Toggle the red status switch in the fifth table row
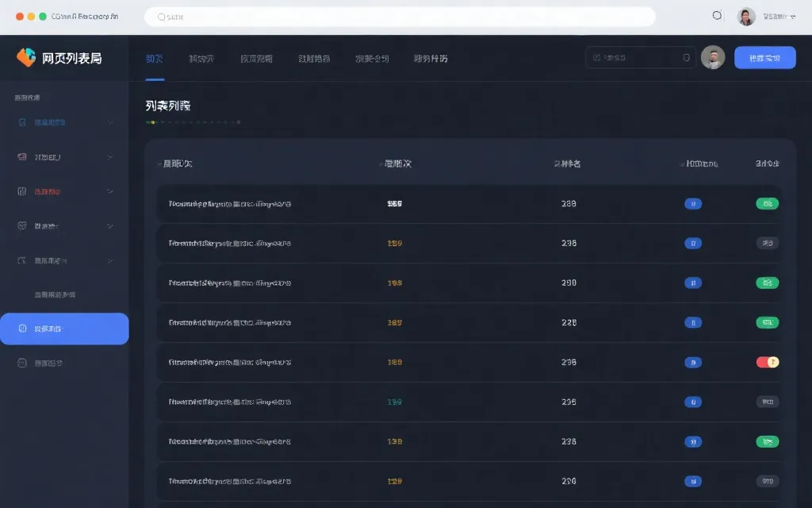This screenshot has height=508, width=812. [767, 362]
